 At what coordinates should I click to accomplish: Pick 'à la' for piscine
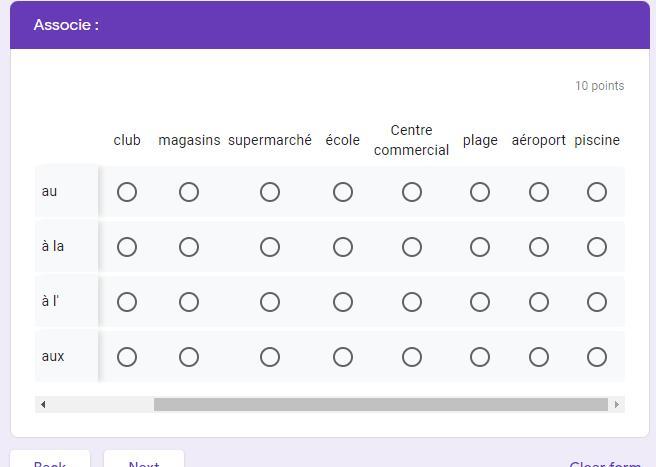[x=597, y=247]
